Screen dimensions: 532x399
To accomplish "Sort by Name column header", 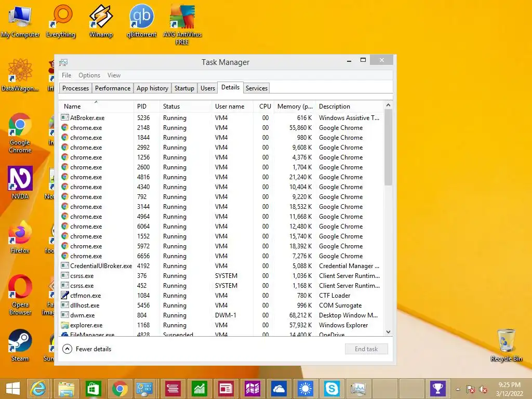I will (96, 106).
